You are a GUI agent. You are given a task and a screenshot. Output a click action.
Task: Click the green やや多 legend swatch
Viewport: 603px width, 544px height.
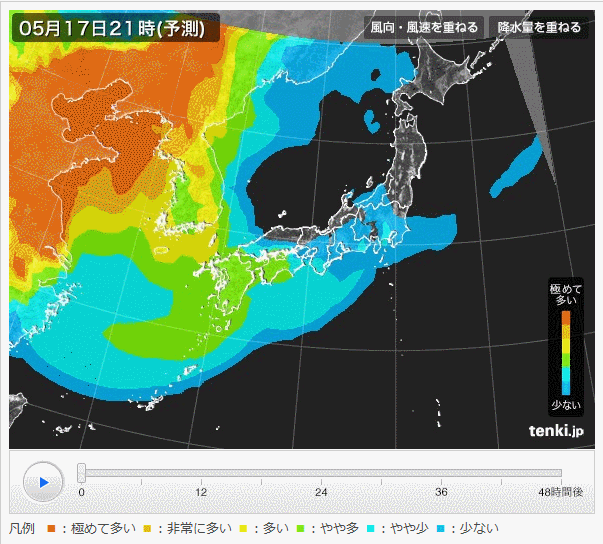pos(302,528)
